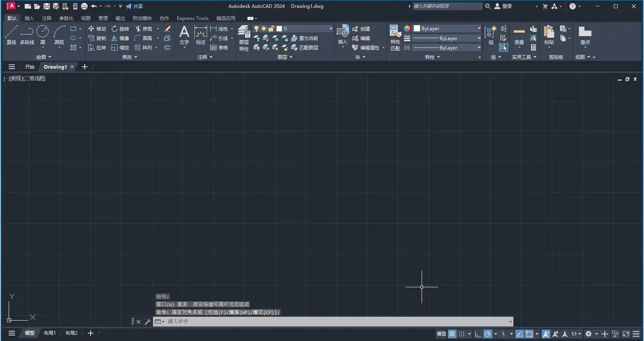Viewport: 644px width, 341px height.
Task: Expand the Modify (修改) panel
Action: [130, 57]
